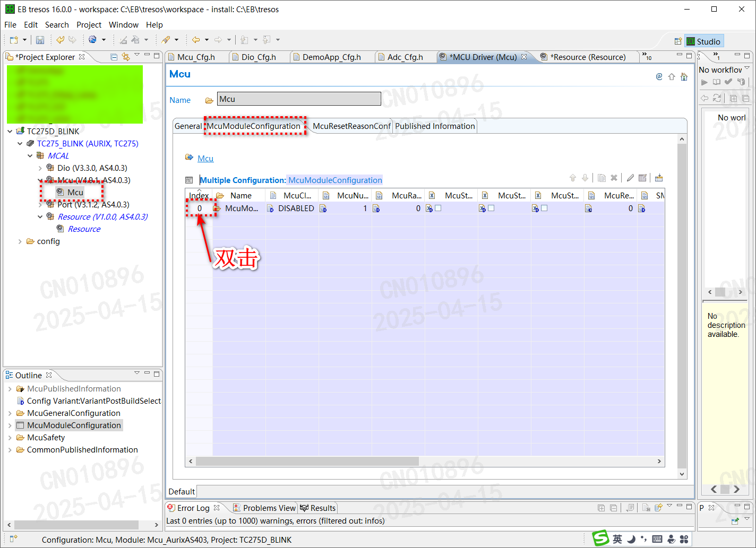Toggle Link with Editor in Project Explorer
The image size is (756, 548).
point(126,57)
